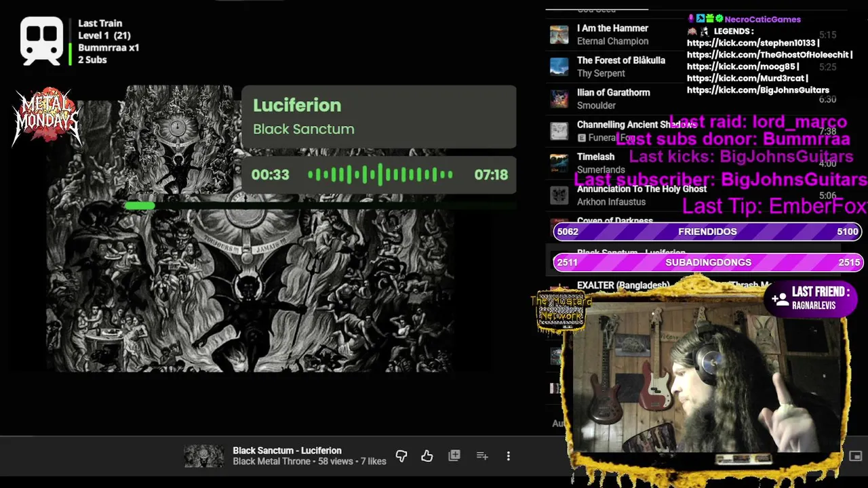Open the kick.com/stephen10133 link
868x488 pixels.
[751, 43]
